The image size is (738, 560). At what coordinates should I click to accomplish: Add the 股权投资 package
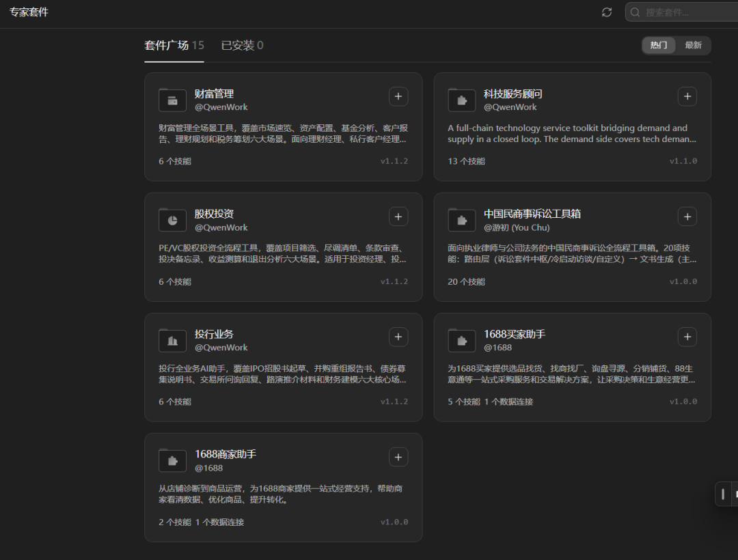click(398, 216)
